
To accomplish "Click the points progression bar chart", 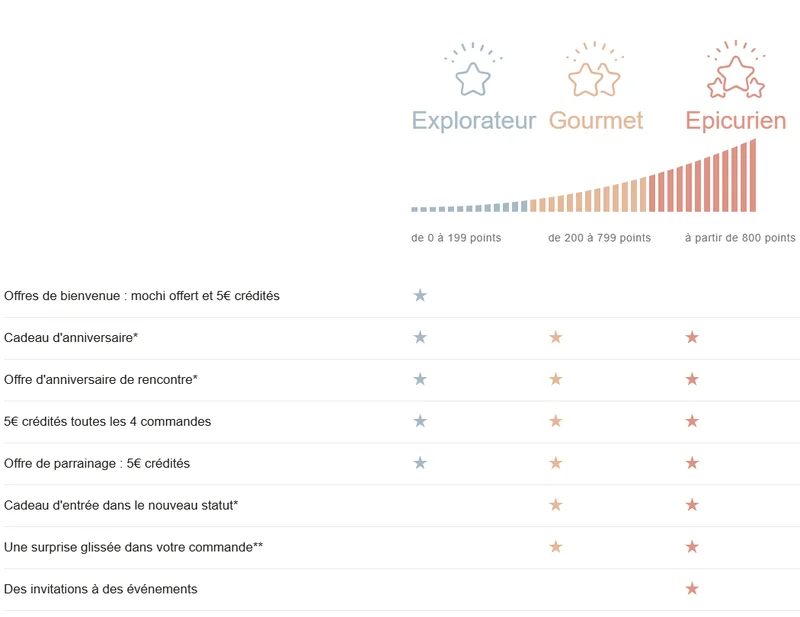I will tap(584, 175).
